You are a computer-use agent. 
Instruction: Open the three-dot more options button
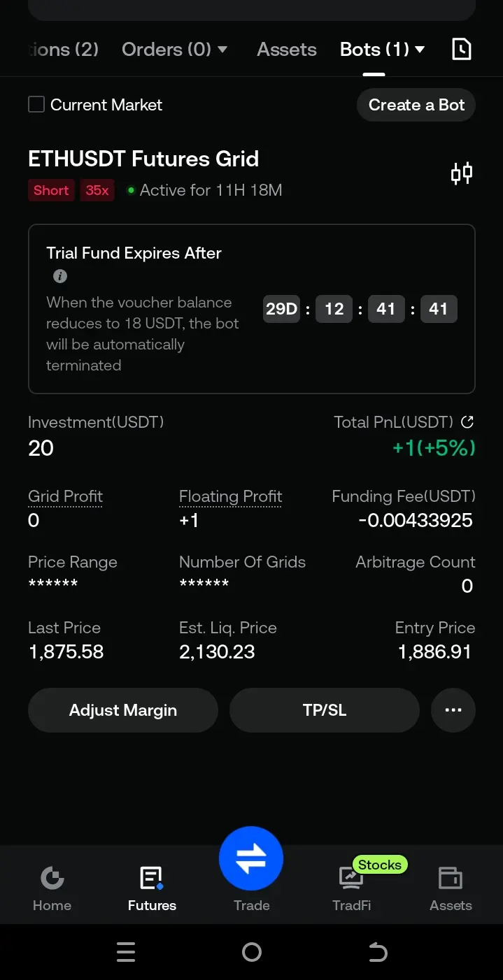[453, 710]
